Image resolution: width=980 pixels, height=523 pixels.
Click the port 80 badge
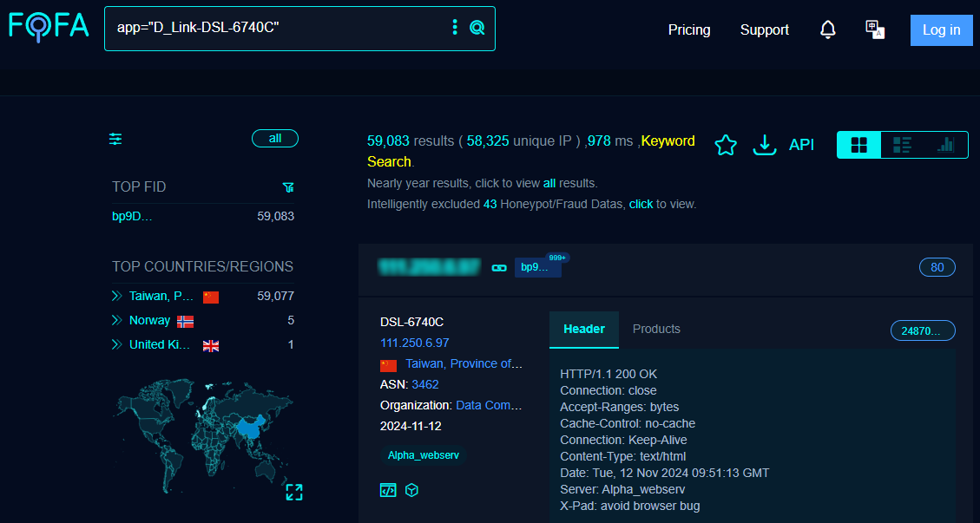click(937, 267)
